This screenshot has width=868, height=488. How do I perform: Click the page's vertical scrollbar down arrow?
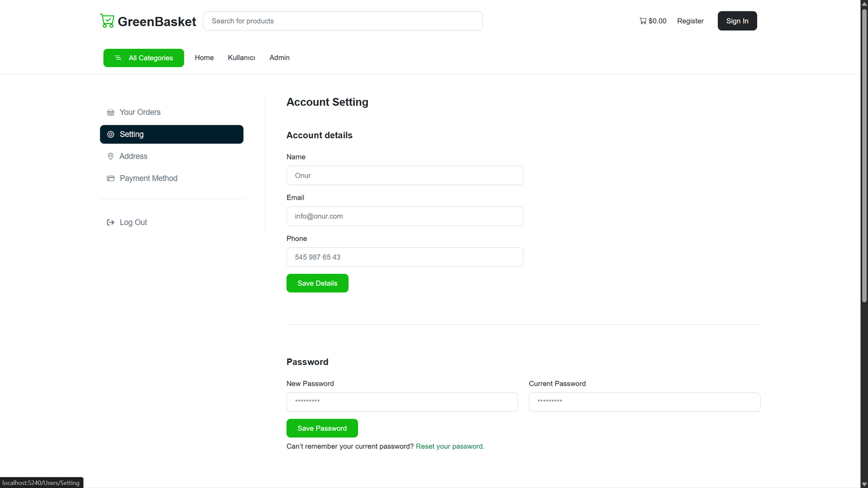pyautogui.click(x=864, y=484)
